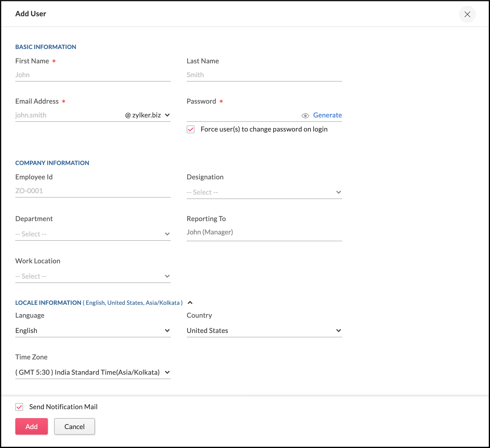The height and width of the screenshot is (448, 490).
Task: Select the Email Address text field
Action: (x=68, y=115)
